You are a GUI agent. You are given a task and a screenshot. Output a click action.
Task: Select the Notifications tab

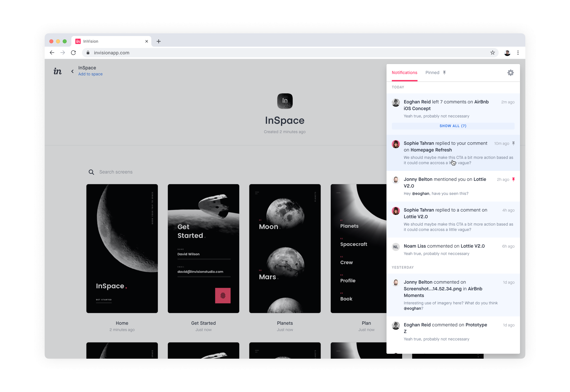pyautogui.click(x=404, y=72)
